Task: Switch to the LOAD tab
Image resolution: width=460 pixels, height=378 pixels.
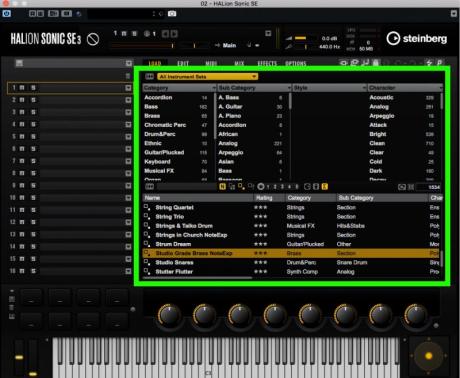Action: [155, 63]
